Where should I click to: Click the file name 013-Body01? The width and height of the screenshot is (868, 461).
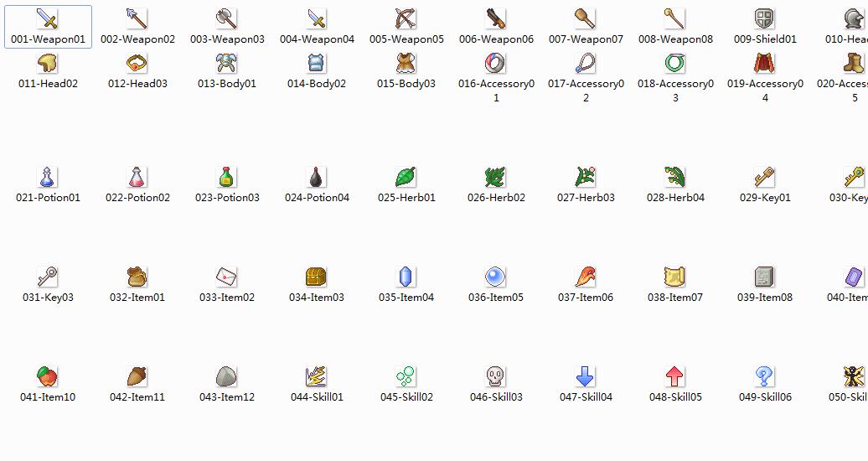227,84
